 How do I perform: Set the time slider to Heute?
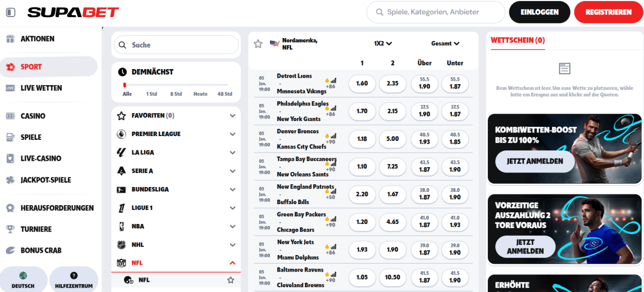pos(201,94)
